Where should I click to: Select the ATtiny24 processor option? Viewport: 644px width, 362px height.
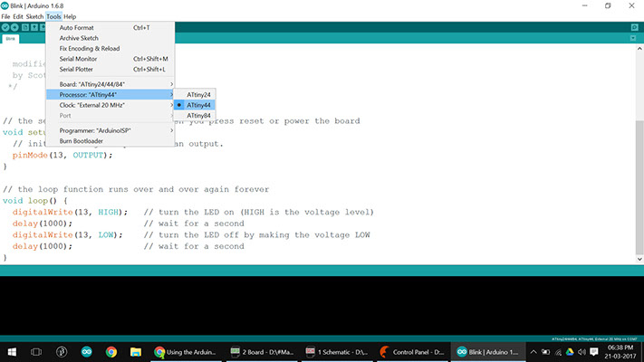pos(195,95)
